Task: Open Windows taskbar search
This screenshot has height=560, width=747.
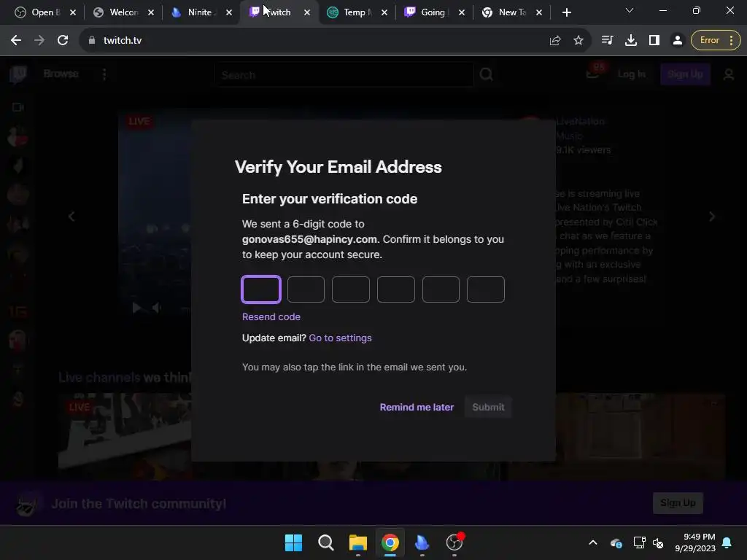Action: 326,542
